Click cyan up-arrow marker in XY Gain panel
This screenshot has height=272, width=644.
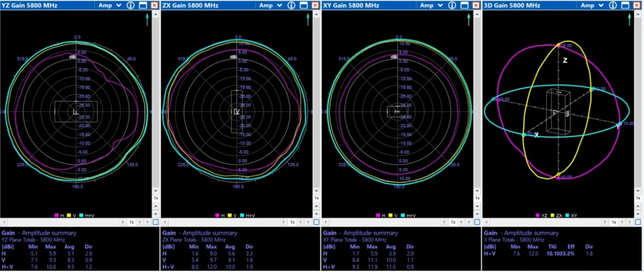point(469,19)
